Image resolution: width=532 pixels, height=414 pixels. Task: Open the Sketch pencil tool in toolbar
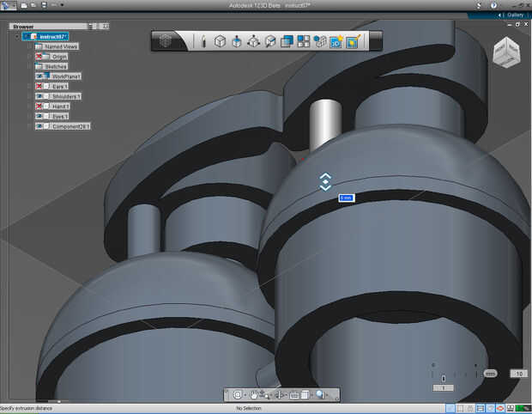203,41
